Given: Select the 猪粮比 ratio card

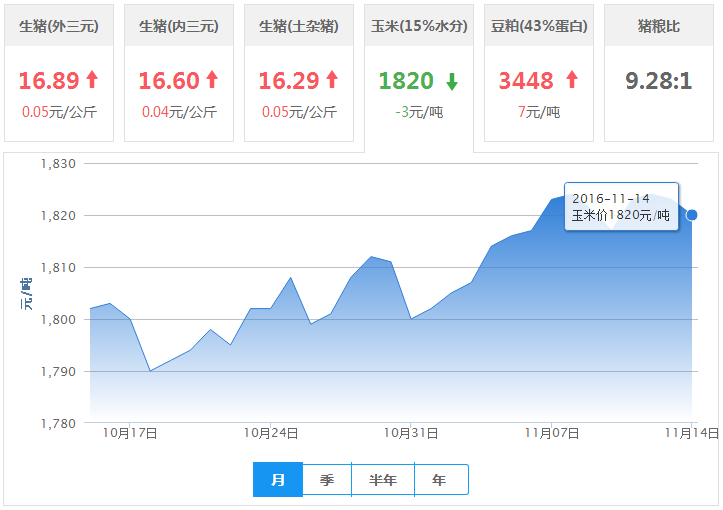Looking at the screenshot, I should point(659,73).
